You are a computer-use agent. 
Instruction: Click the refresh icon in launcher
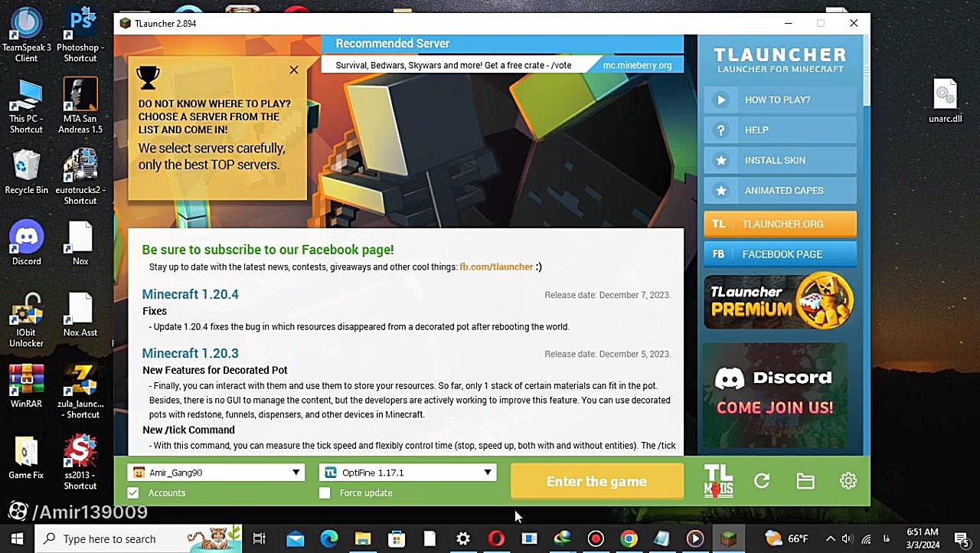click(762, 481)
